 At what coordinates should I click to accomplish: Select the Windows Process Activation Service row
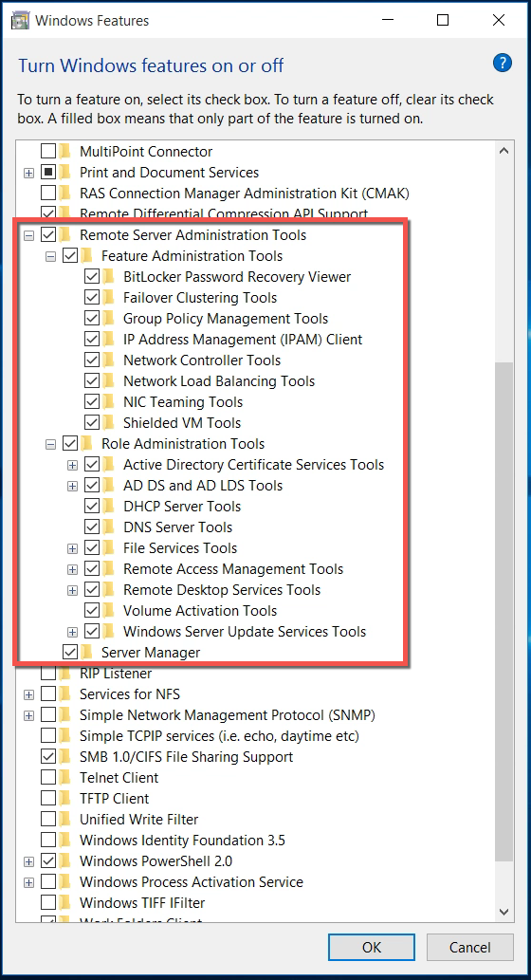pos(192,882)
